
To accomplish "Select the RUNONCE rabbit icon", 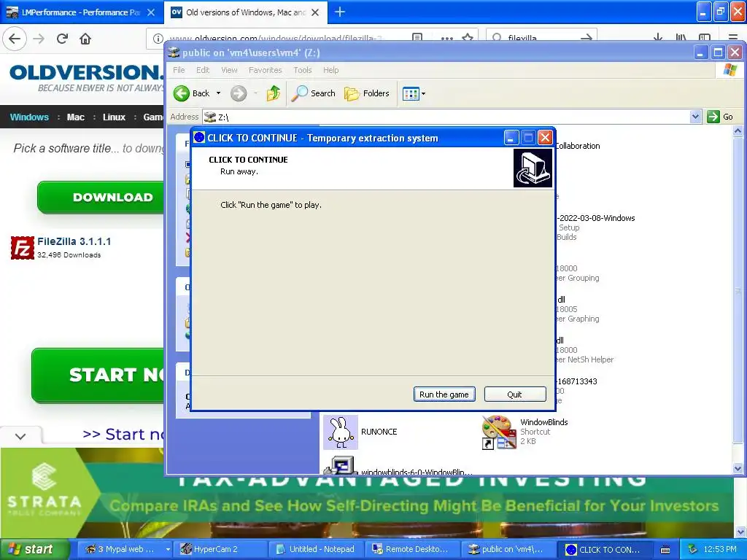I will coord(341,432).
